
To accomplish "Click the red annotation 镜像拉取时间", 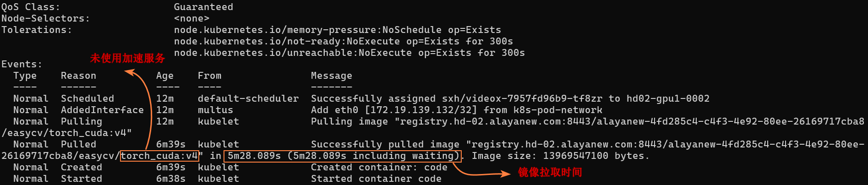I will click(550, 172).
